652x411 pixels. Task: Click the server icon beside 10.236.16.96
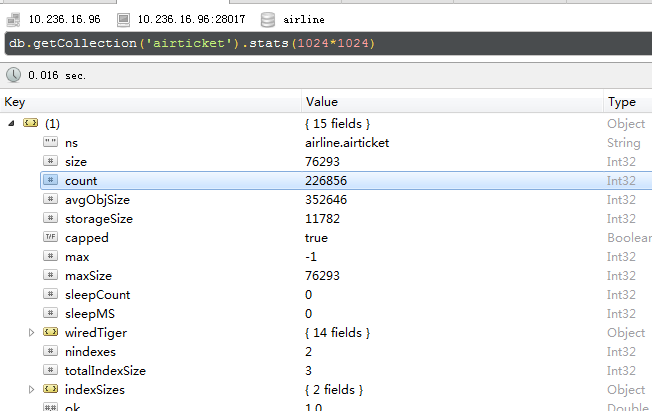(x=13, y=19)
